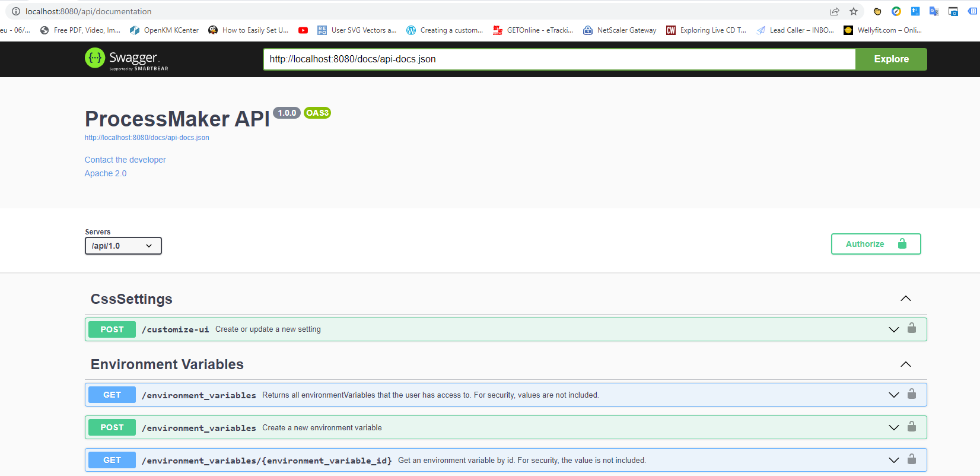Click the Authorize button
The height and width of the screenshot is (476, 980).
[x=876, y=244]
